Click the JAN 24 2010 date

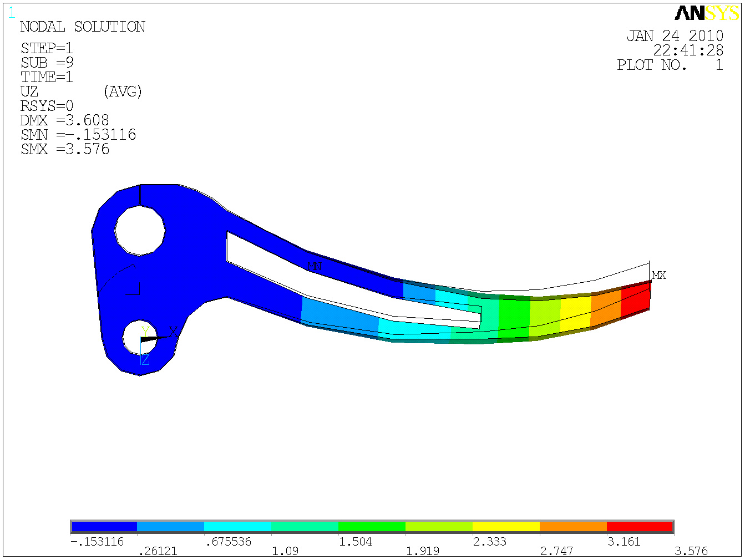[675, 36]
